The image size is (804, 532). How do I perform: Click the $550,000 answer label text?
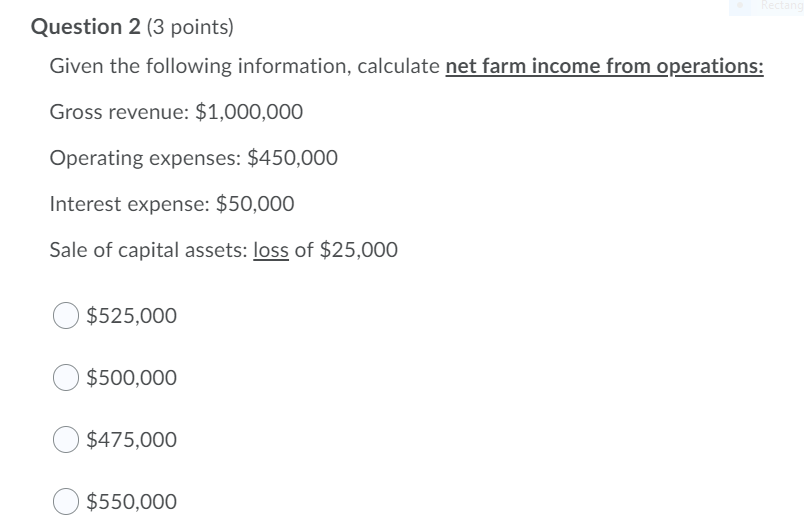(x=132, y=502)
